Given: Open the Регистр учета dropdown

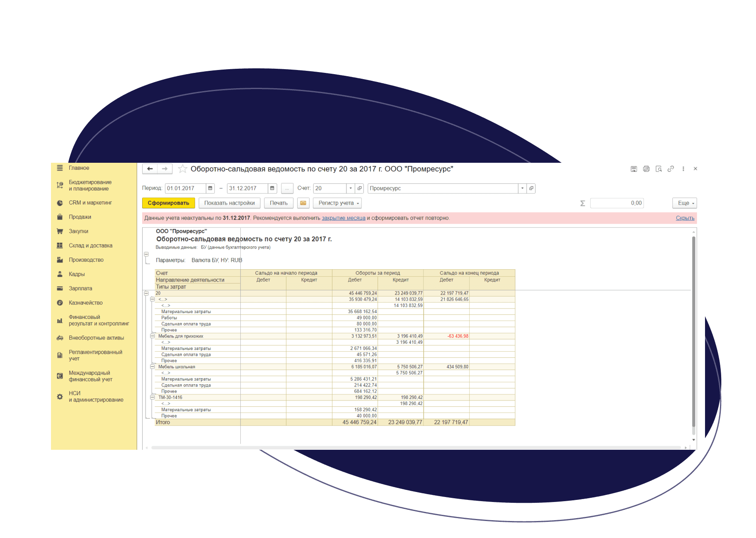Looking at the screenshot, I should 337,203.
